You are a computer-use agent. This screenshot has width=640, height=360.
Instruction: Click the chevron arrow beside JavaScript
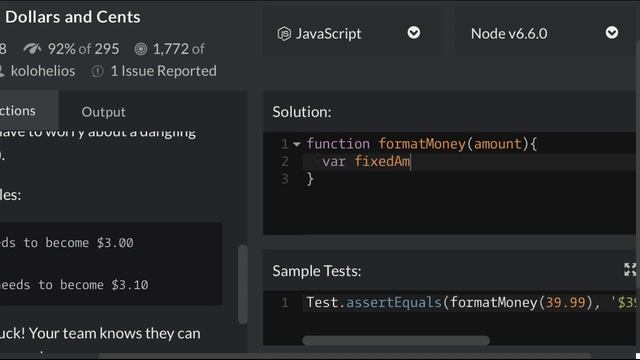point(413,33)
